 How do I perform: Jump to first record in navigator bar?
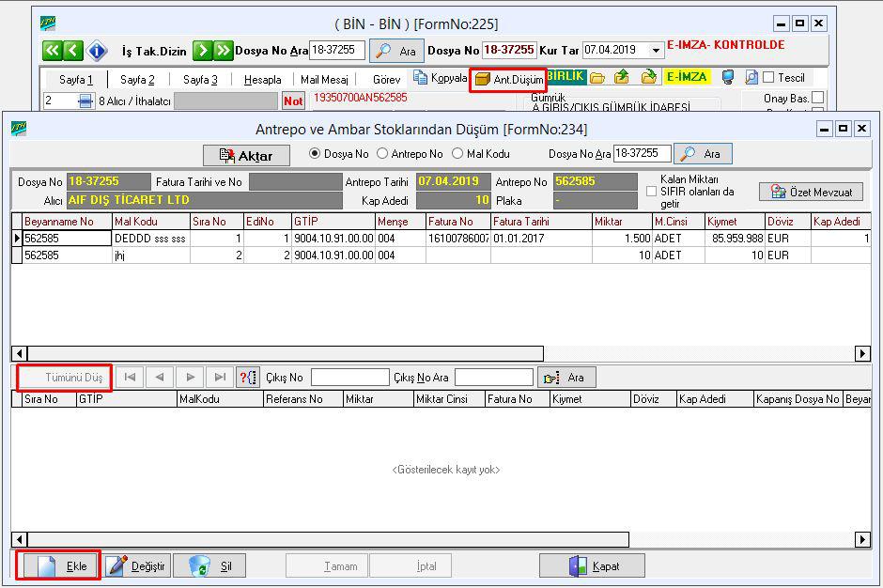point(130,378)
